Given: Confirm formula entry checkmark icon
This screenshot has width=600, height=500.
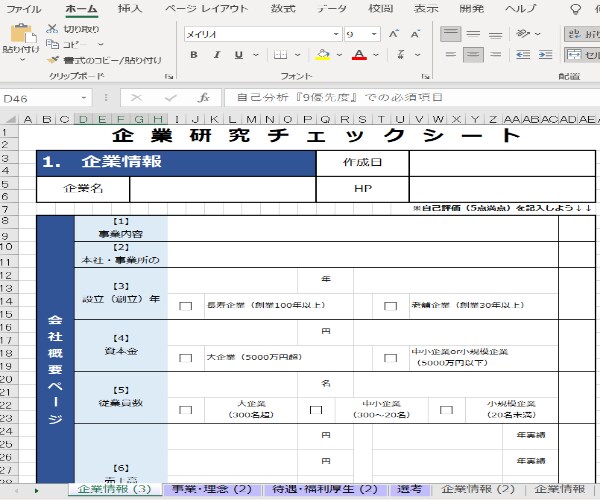Looking at the screenshot, I should pos(171,98).
